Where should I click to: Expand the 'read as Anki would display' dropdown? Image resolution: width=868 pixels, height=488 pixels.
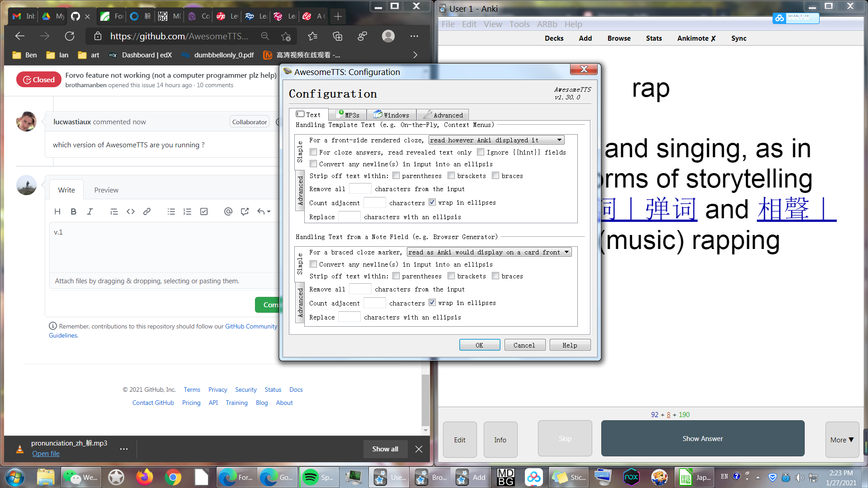489,252
